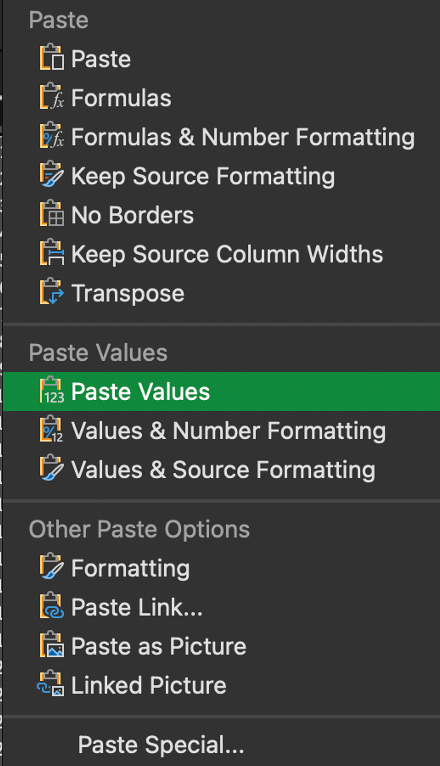Click the Linked Picture chain icon
Image resolution: width=440 pixels, height=766 pixels.
pyautogui.click(x=51, y=684)
